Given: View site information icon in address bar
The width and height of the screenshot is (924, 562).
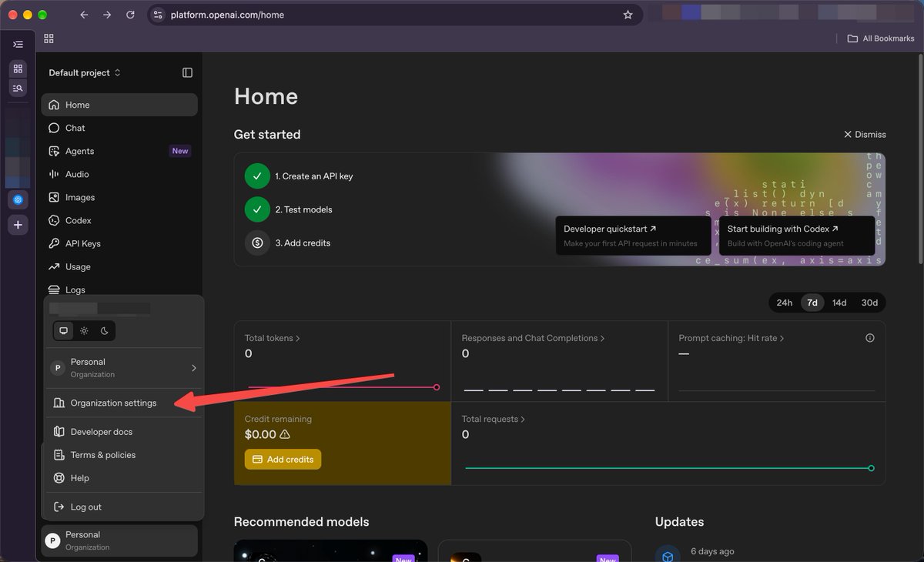Looking at the screenshot, I should tap(158, 15).
